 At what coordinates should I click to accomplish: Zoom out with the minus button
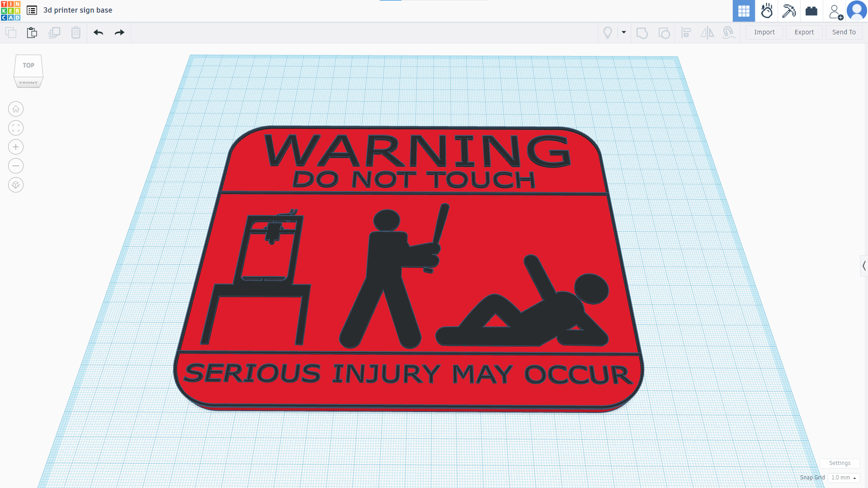click(16, 166)
